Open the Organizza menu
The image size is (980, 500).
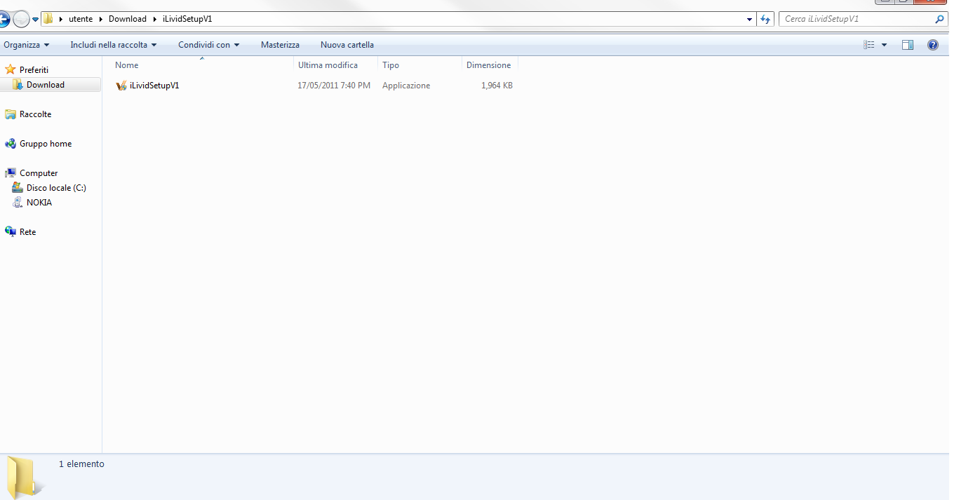(x=27, y=45)
